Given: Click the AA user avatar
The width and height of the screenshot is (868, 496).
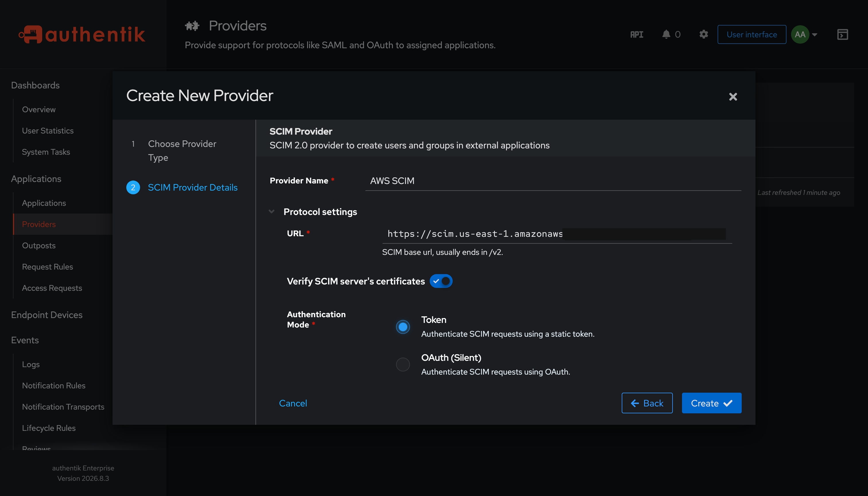Looking at the screenshot, I should pos(800,34).
